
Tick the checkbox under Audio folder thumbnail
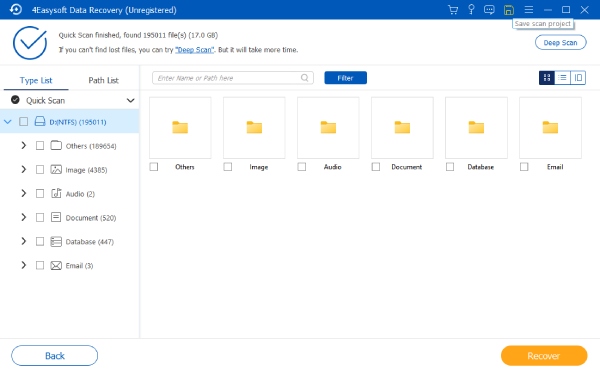[x=302, y=167]
